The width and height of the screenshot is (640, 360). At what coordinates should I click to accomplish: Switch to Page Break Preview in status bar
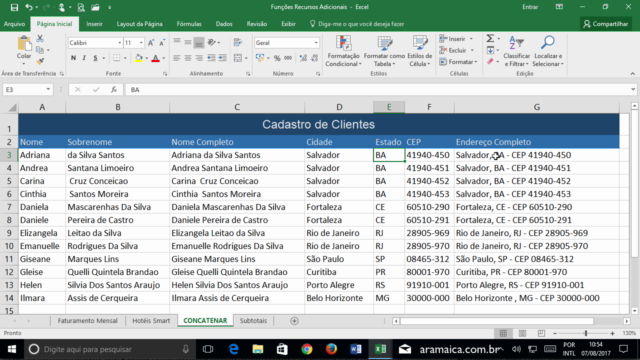pyautogui.click(x=541, y=333)
